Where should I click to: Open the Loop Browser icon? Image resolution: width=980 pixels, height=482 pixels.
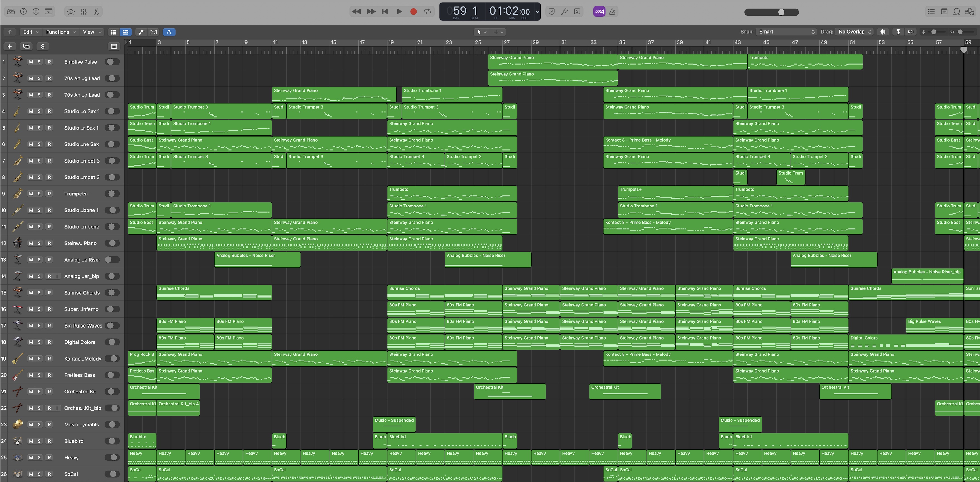956,11
